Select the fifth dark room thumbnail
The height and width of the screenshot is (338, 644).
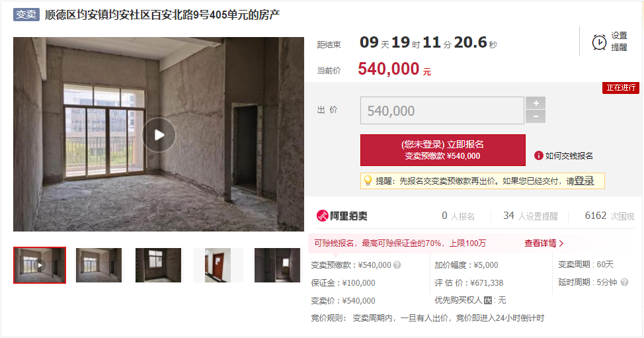(277, 265)
